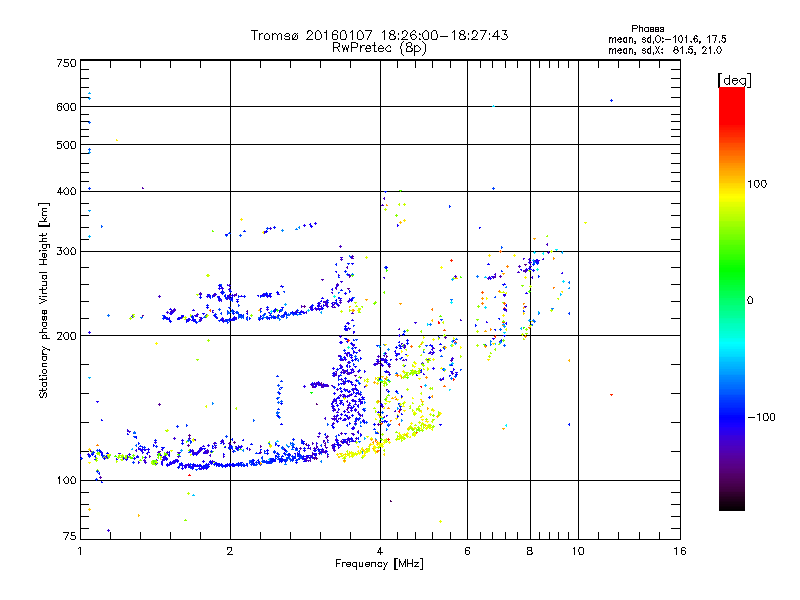Click the plot title "Tromsø 20160107 18:26:00-18:27:43"
The width and height of the screenshot is (800, 600).
[379, 35]
